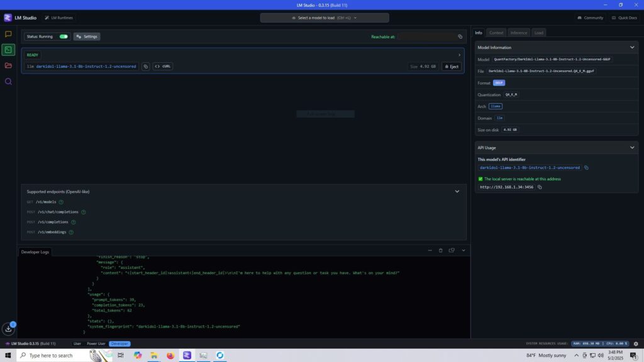Show info for /v1/embeddings endpoint
Image resolution: width=644 pixels, height=362 pixels.
71,233
